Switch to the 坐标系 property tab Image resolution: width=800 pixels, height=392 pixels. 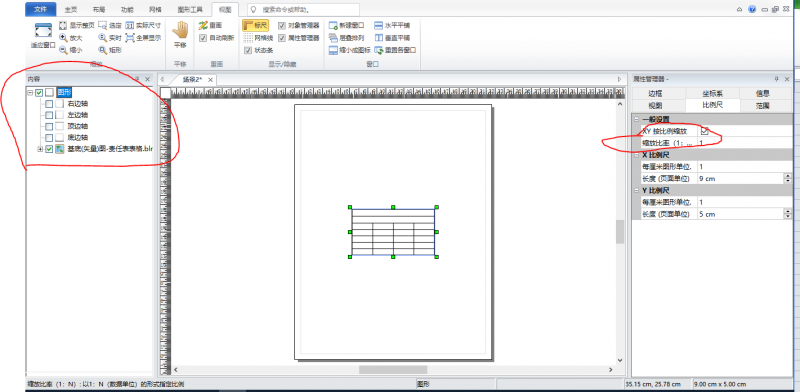coord(712,93)
